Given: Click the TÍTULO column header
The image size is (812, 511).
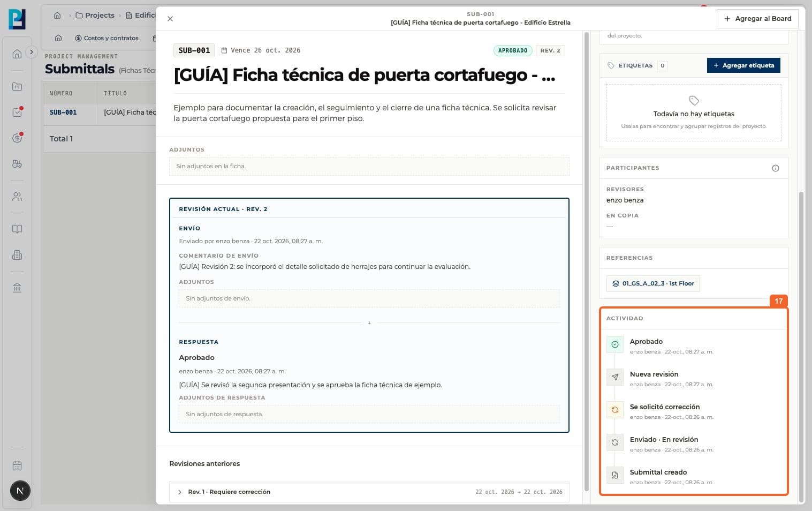Looking at the screenshot, I should pyautogui.click(x=116, y=93).
